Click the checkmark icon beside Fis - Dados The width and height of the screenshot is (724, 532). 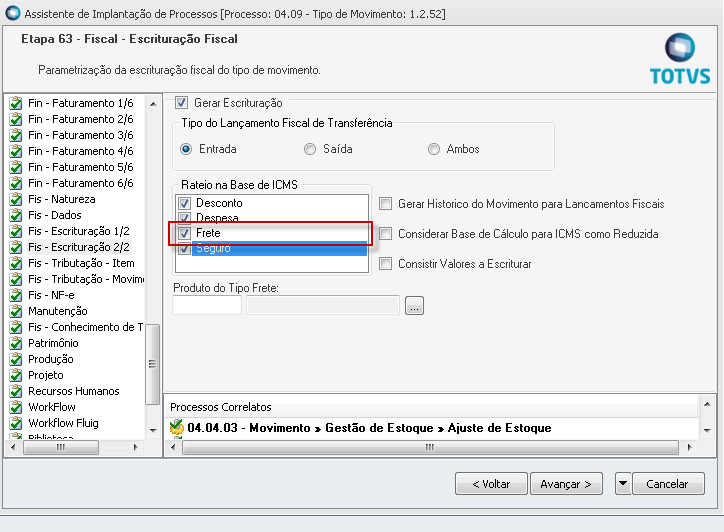pyautogui.click(x=16, y=215)
